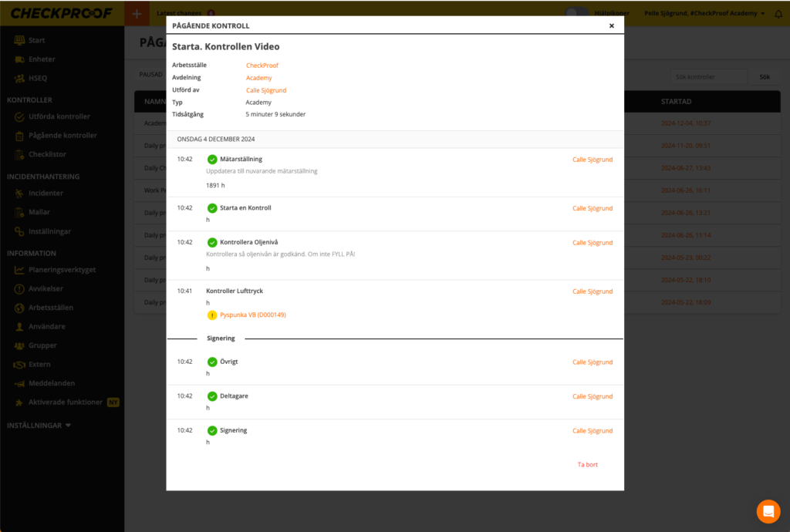Image resolution: width=790 pixels, height=532 pixels.
Task: Click the Planeringsverktyget chart icon
Action: click(19, 270)
